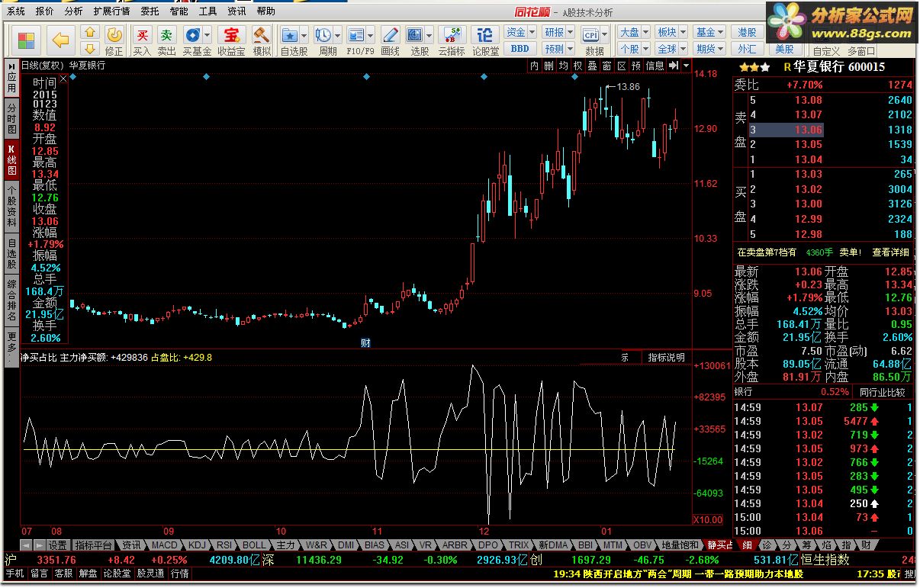920x588 pixels.
Task: Toggle the 信息 info option
Action: pos(655,66)
